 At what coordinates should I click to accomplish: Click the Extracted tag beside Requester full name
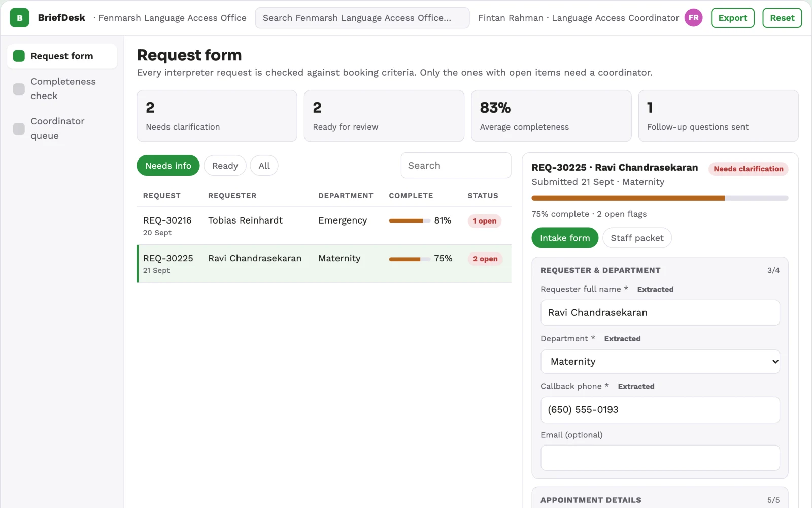655,289
